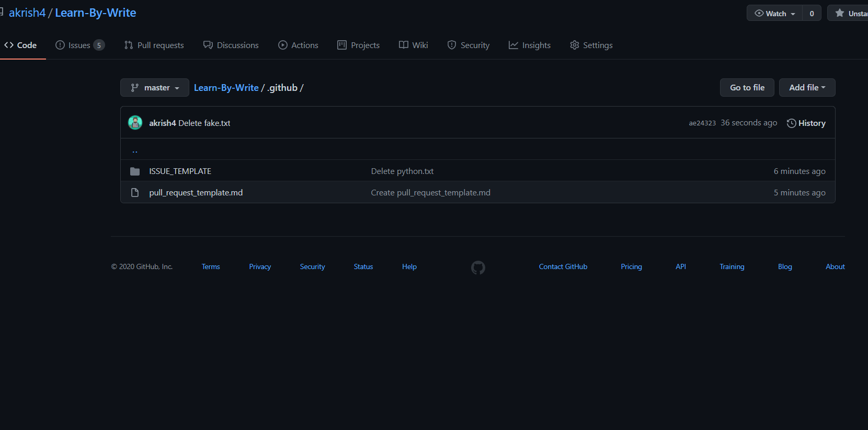Go to Pull requests tab

[x=154, y=45]
